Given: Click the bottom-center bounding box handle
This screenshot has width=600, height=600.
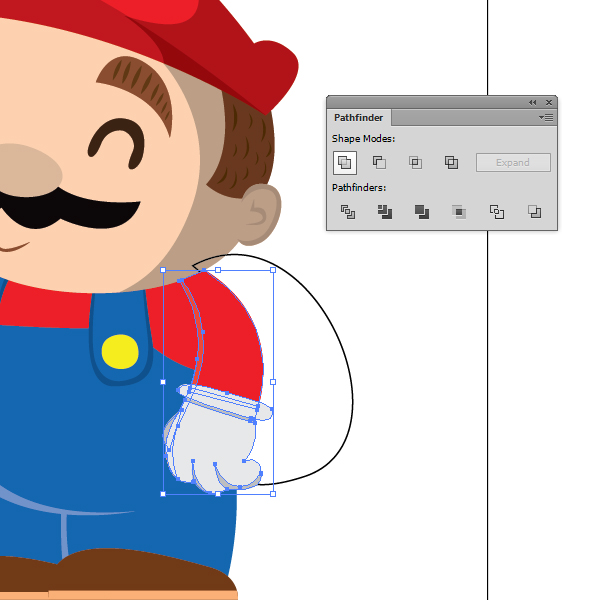Looking at the screenshot, I should tap(218, 494).
